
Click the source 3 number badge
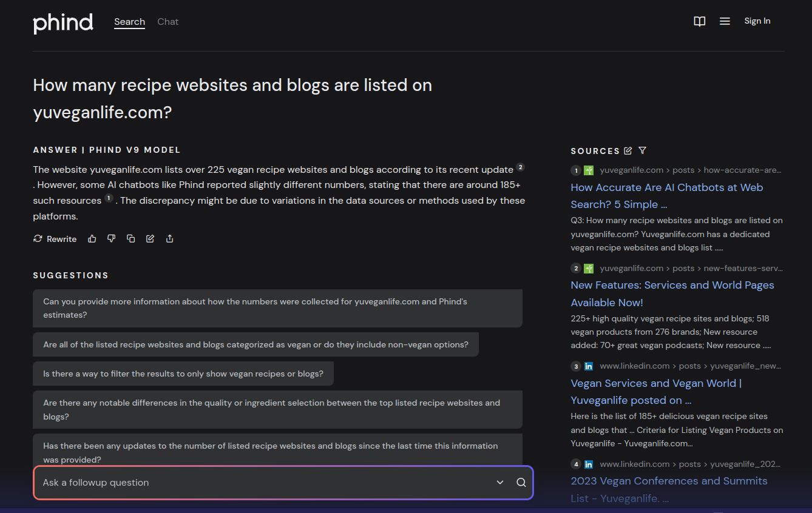click(576, 366)
